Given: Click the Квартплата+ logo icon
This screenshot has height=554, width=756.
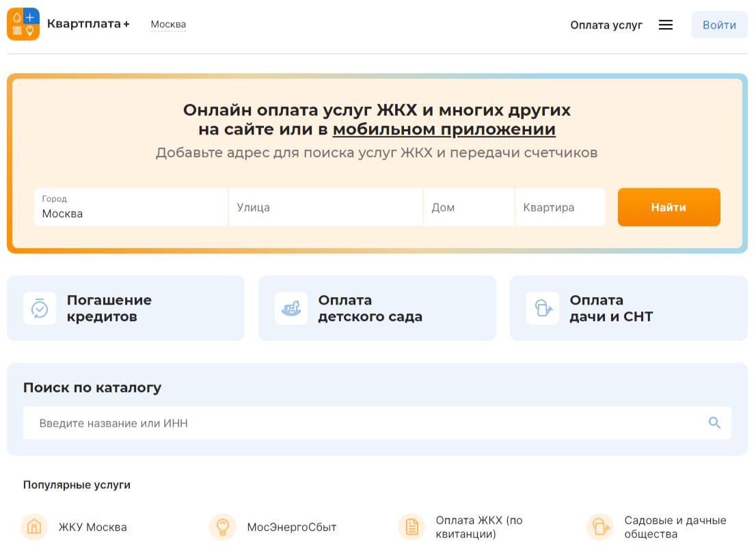Looking at the screenshot, I should [23, 24].
